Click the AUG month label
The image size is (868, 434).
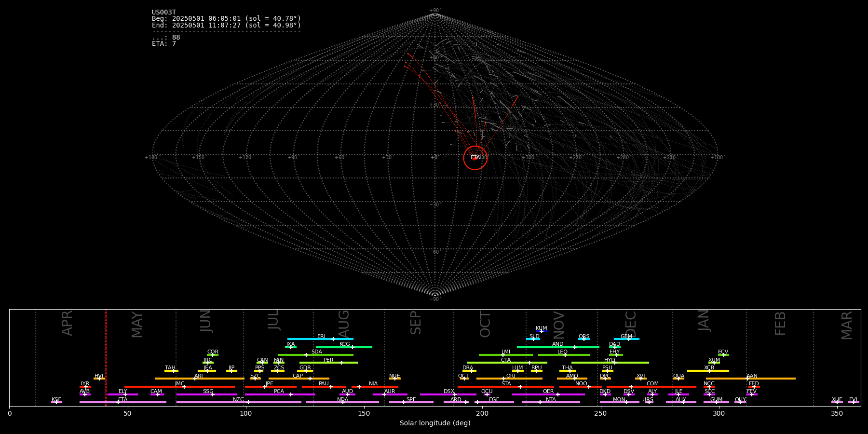344,324
